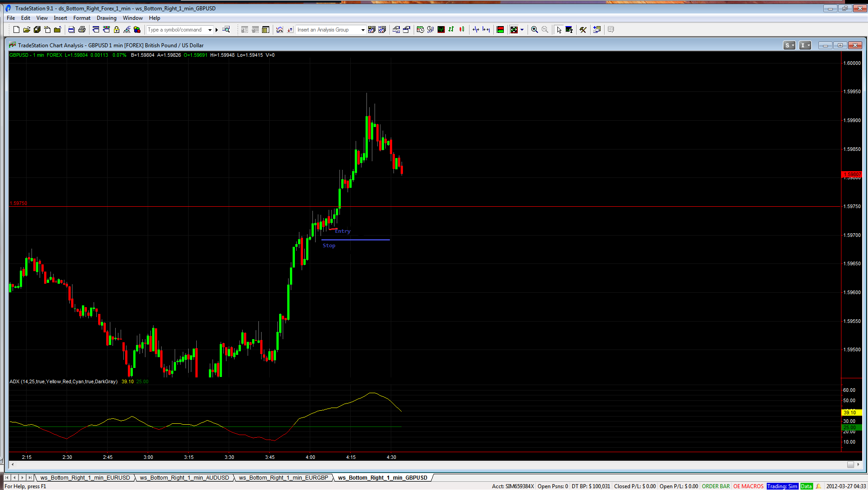Click the green 25.00 ADX level marker

pos(851,427)
